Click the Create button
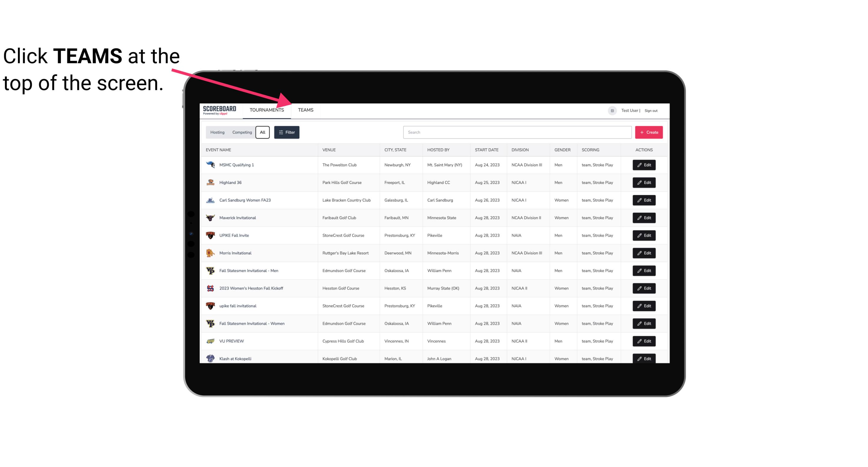The width and height of the screenshot is (868, 467). pyautogui.click(x=649, y=132)
